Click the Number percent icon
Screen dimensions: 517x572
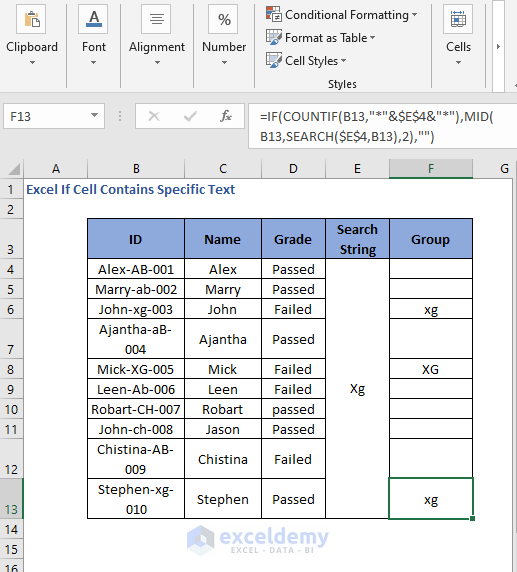[x=224, y=19]
